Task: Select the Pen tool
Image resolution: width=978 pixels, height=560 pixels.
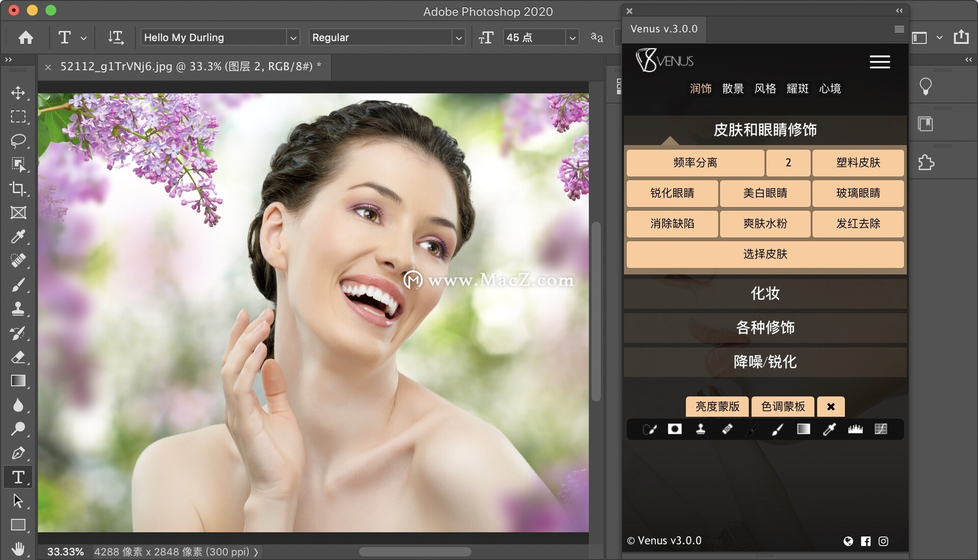Action: click(18, 453)
